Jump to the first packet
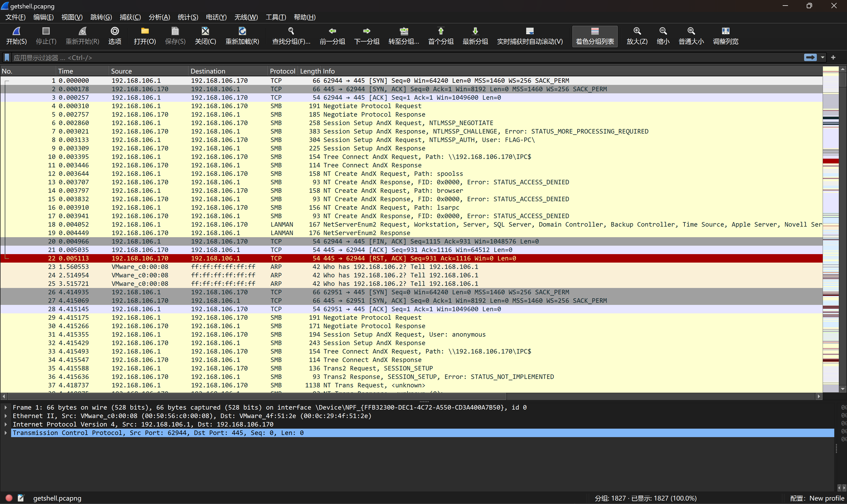This screenshot has width=847, height=504. (x=440, y=31)
